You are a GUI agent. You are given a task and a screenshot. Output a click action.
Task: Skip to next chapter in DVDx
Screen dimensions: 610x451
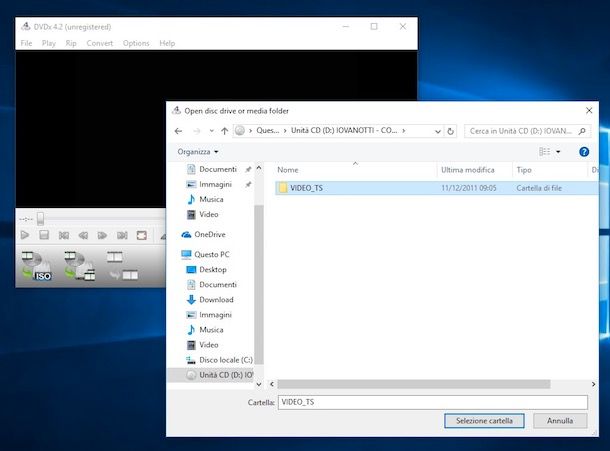coord(122,235)
